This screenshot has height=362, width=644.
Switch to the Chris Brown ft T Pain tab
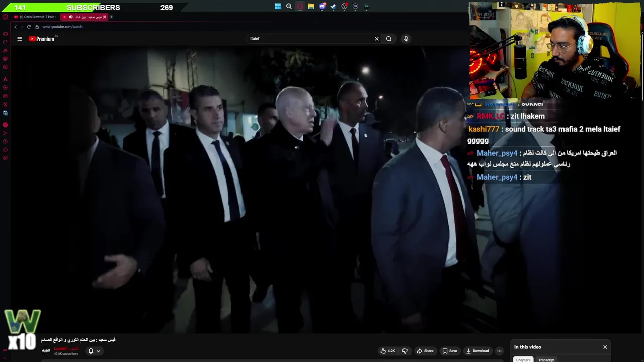[34, 17]
